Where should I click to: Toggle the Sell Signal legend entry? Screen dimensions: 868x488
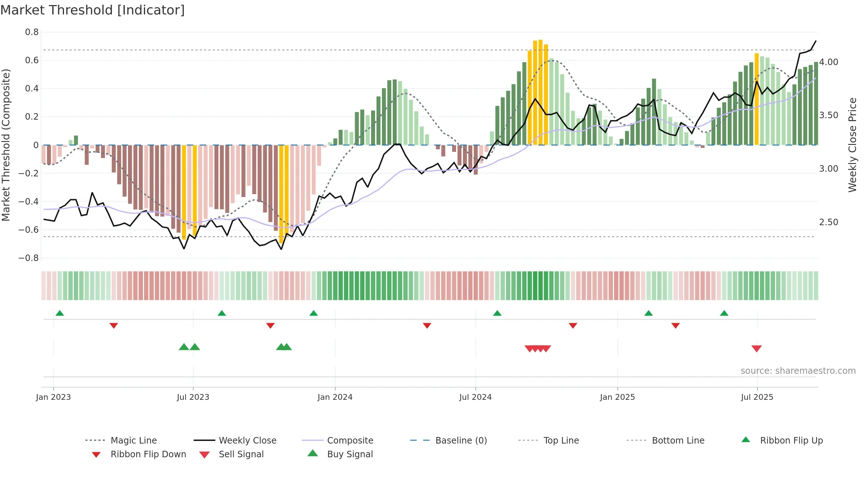[x=231, y=454]
